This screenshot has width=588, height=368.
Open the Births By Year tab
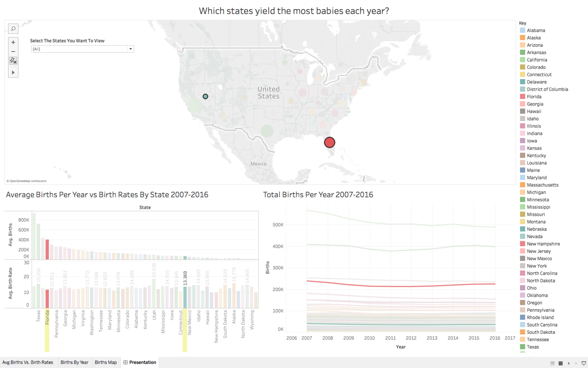(x=74, y=362)
